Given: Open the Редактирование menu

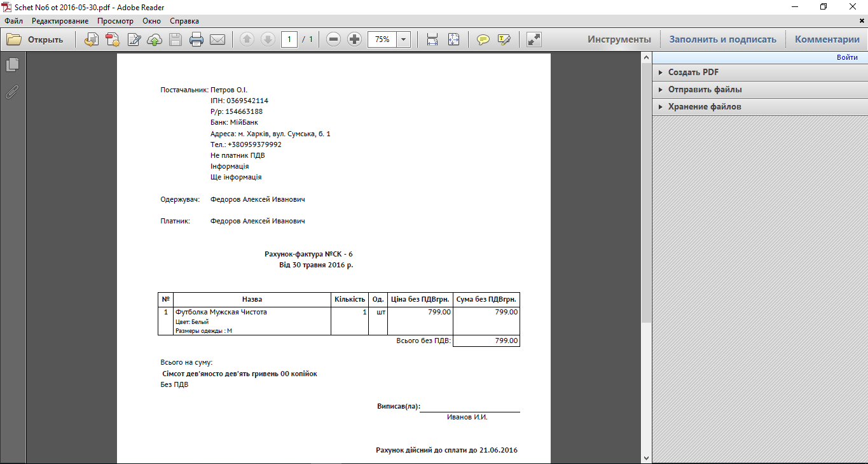Looking at the screenshot, I should tap(60, 21).
